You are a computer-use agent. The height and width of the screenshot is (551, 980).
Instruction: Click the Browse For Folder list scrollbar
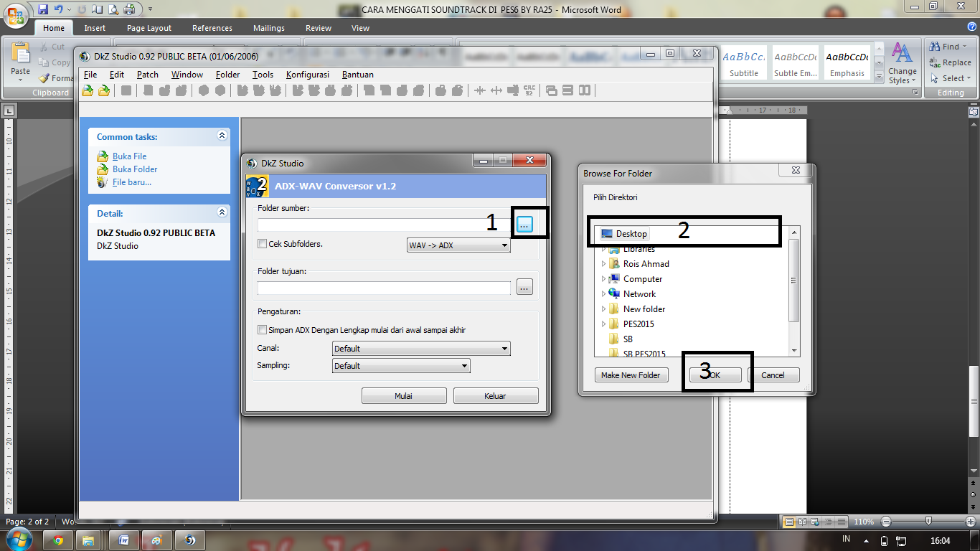(x=793, y=280)
